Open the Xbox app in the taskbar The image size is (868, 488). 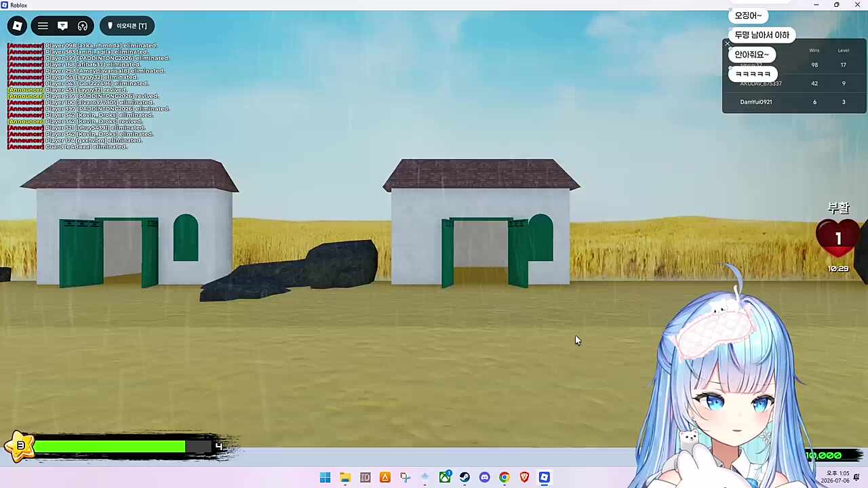click(445, 477)
